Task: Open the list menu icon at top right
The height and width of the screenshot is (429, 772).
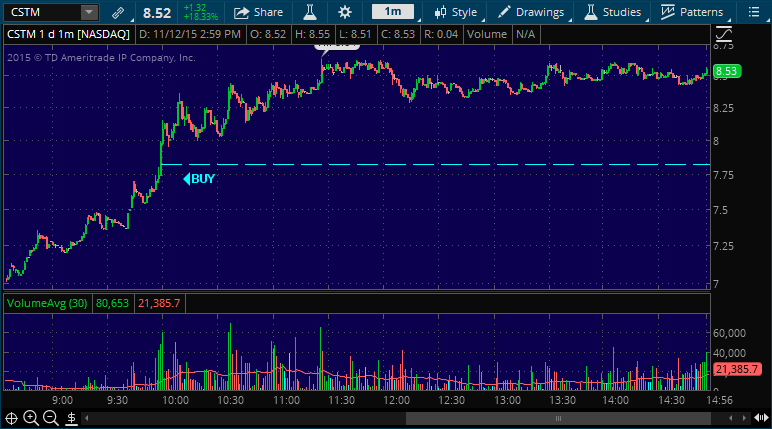Action: coord(753,12)
